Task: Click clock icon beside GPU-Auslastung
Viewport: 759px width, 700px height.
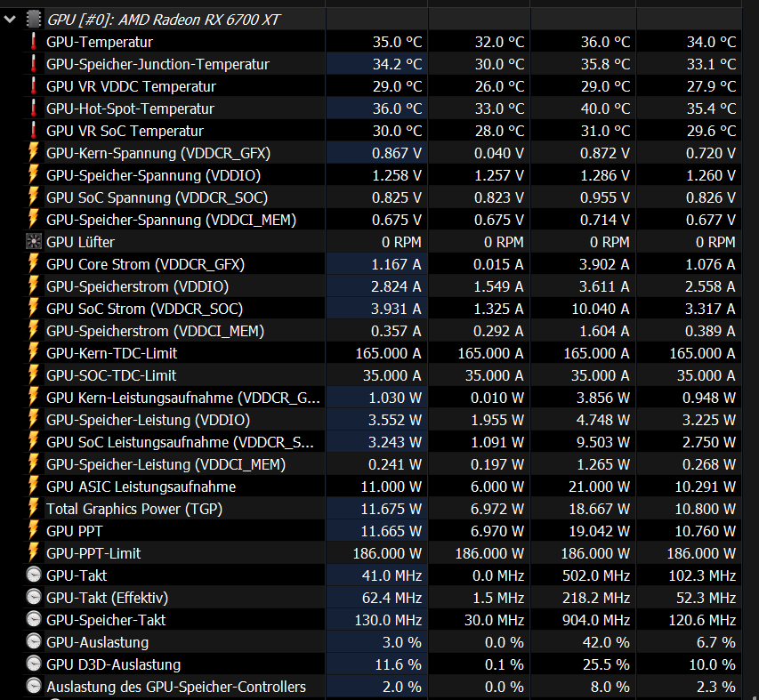Action: (34, 642)
